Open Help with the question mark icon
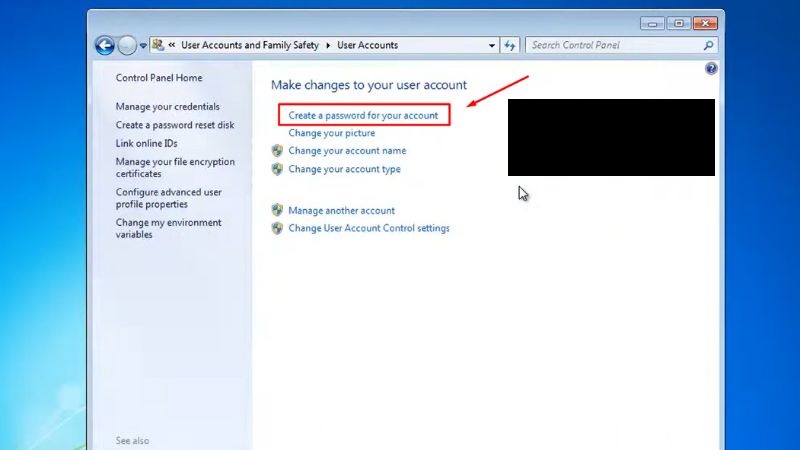Viewport: 800px width, 450px height. coord(711,68)
